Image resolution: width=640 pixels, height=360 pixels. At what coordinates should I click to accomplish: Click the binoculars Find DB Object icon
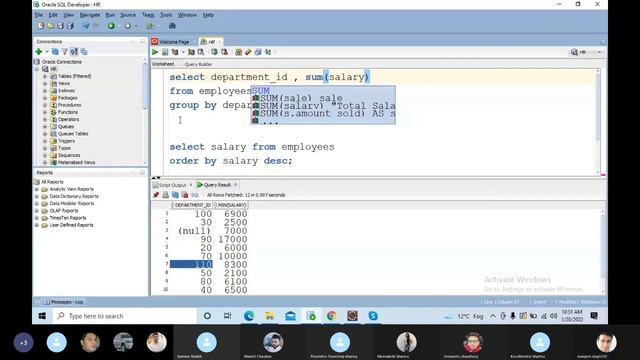[x=172, y=26]
